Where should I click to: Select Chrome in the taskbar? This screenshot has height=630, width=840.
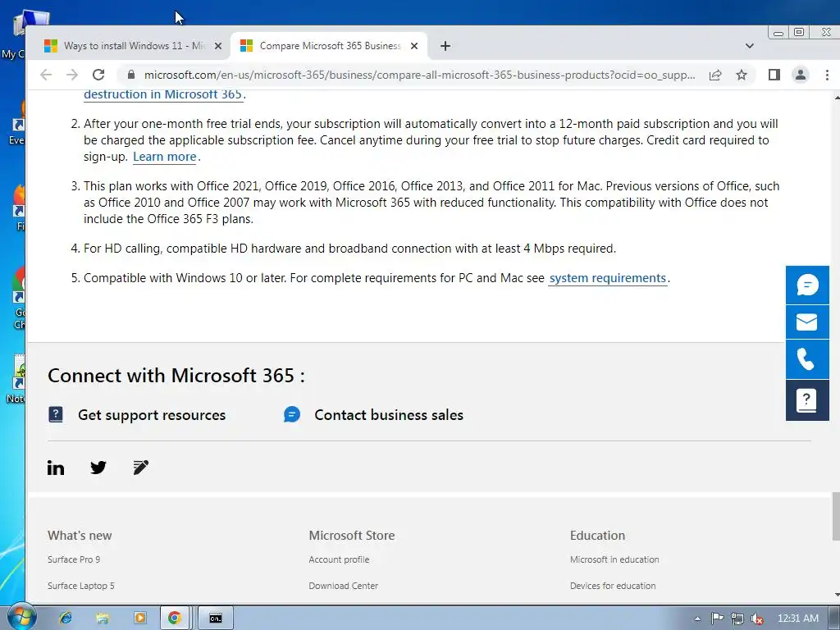[175, 619]
